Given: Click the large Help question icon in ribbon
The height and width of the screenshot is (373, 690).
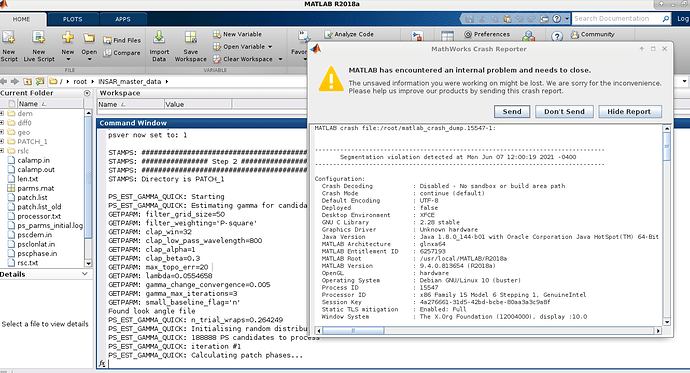Looking at the screenshot, I should point(557,37).
